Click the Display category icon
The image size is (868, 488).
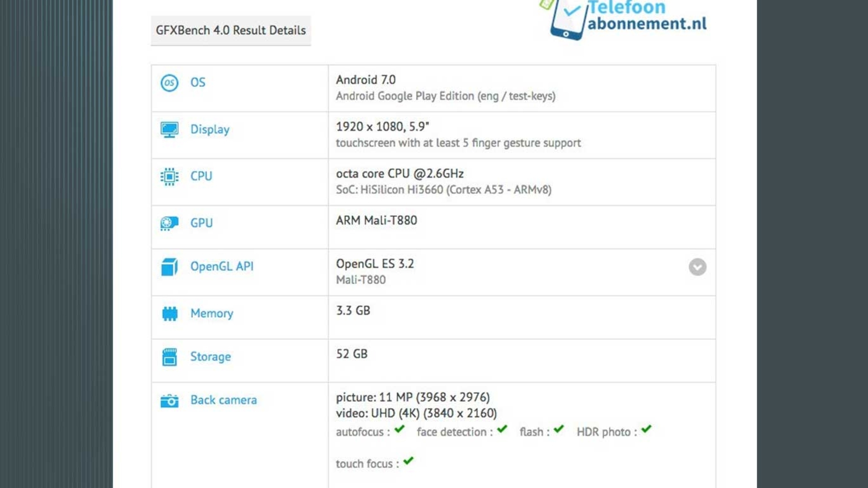coord(170,129)
